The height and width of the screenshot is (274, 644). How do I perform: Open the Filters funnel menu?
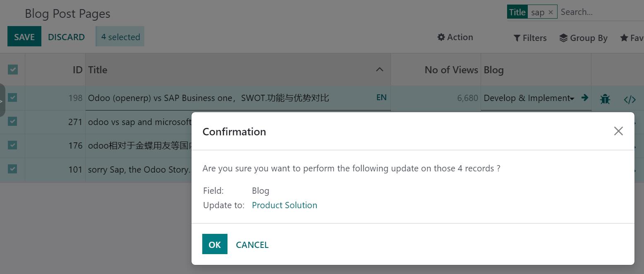click(x=530, y=38)
